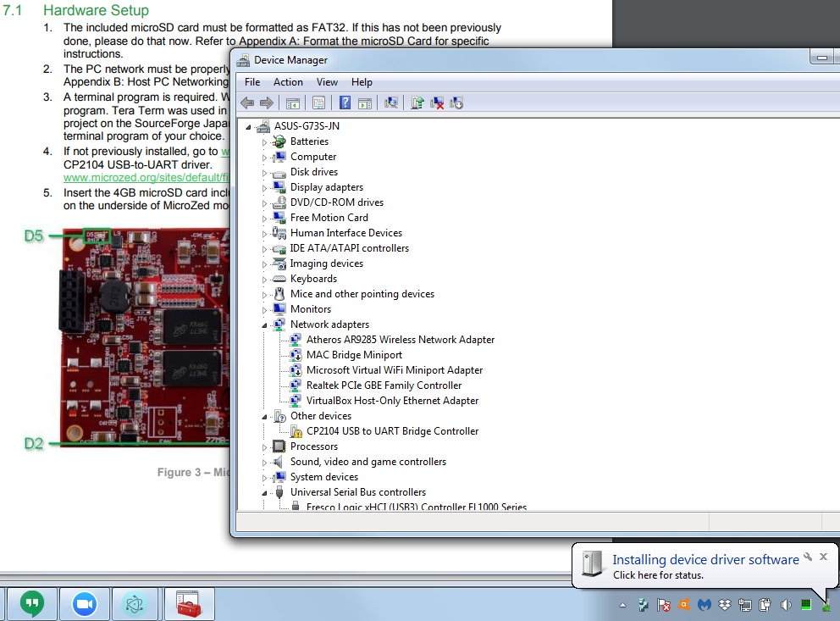
Task: Click the wrench icon in driver notification balloon
Action: click(807, 557)
